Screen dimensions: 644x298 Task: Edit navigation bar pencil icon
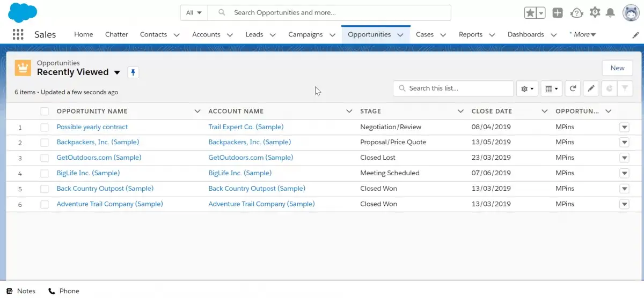(635, 35)
